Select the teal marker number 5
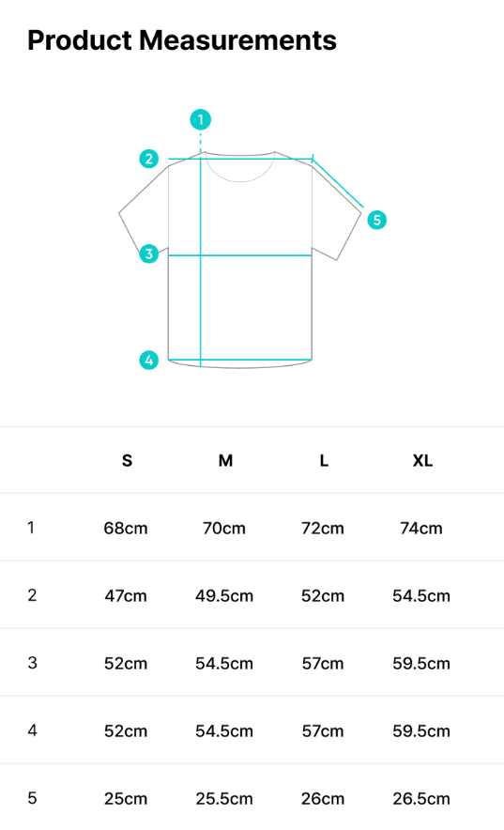 pos(377,220)
